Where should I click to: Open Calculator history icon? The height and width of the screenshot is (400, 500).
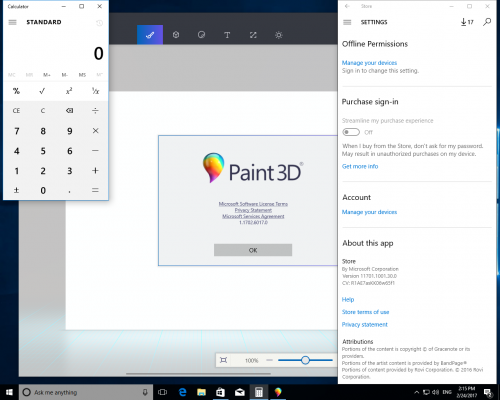tap(99, 23)
